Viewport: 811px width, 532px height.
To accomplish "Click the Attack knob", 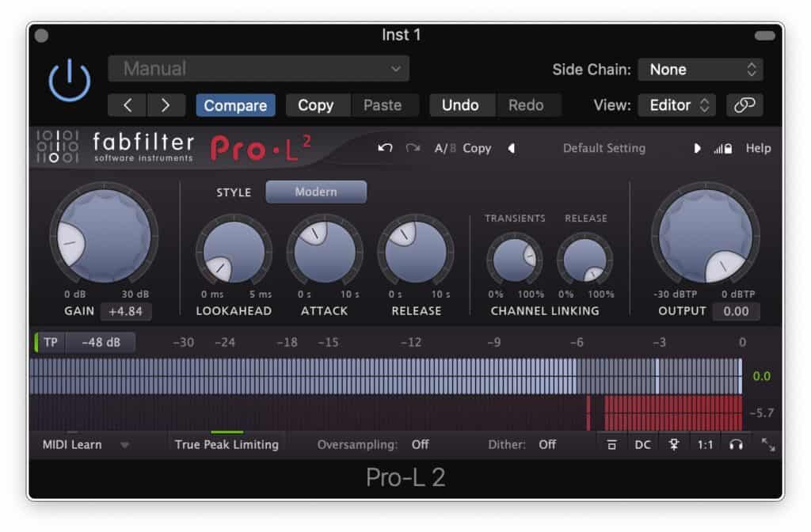I will [324, 253].
